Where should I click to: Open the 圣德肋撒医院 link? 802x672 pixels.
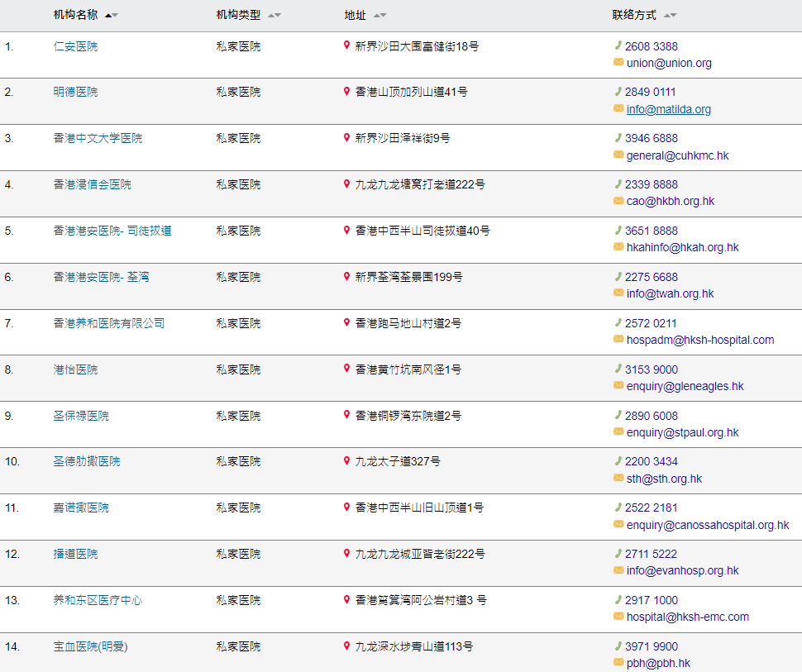coord(87,462)
